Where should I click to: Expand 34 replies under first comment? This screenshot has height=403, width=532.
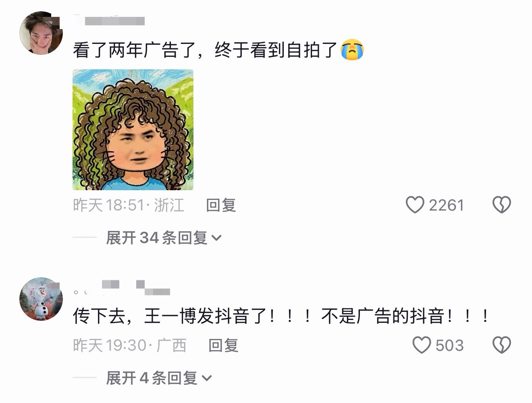pos(164,238)
